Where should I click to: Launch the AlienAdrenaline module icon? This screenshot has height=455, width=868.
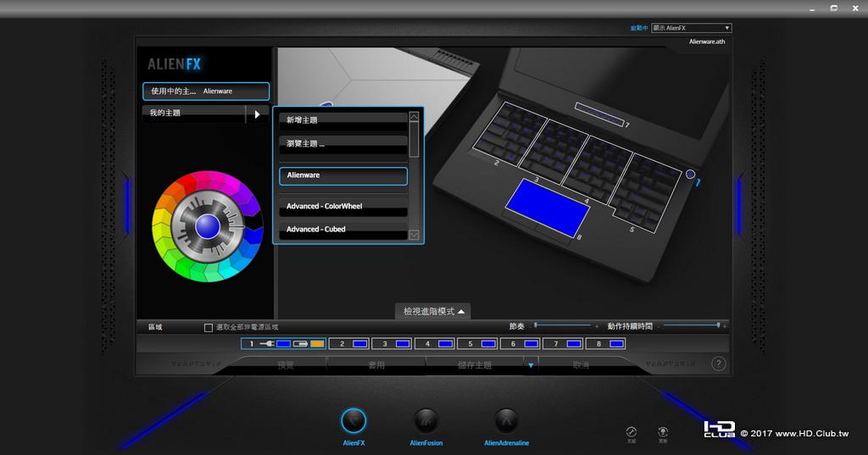pos(506,421)
